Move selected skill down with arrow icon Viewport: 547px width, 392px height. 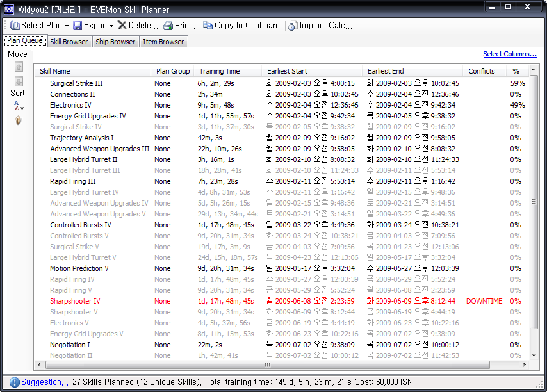coord(19,81)
